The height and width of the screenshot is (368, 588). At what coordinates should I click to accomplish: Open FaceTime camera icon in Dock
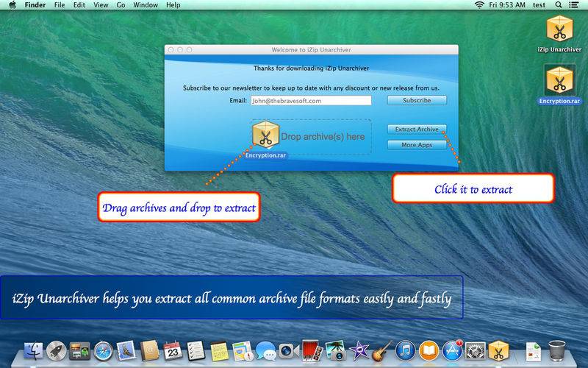(x=289, y=351)
